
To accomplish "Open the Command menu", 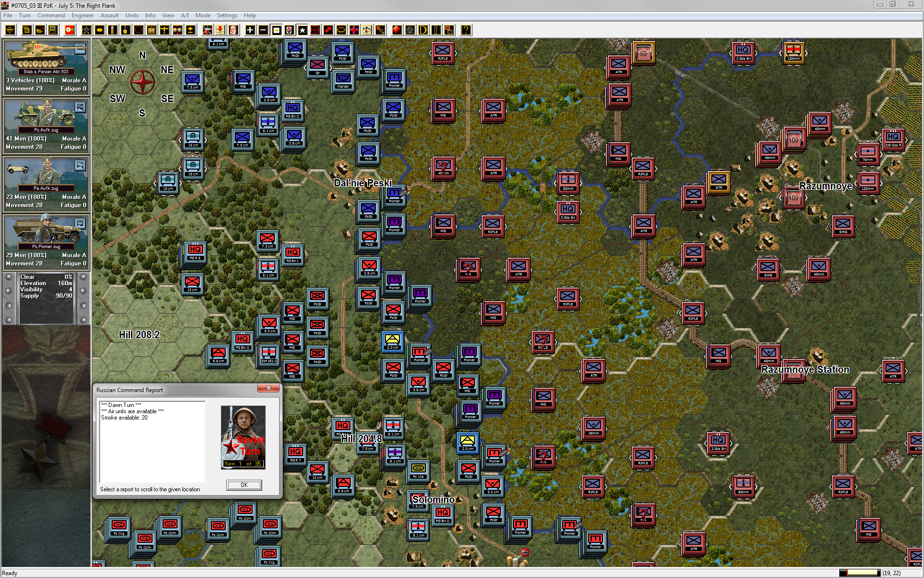I will pos(51,15).
